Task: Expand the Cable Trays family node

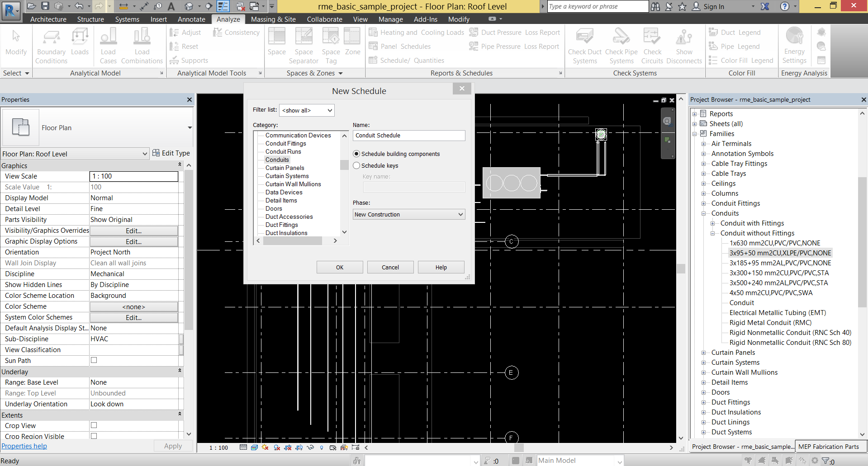Action: pyautogui.click(x=703, y=174)
